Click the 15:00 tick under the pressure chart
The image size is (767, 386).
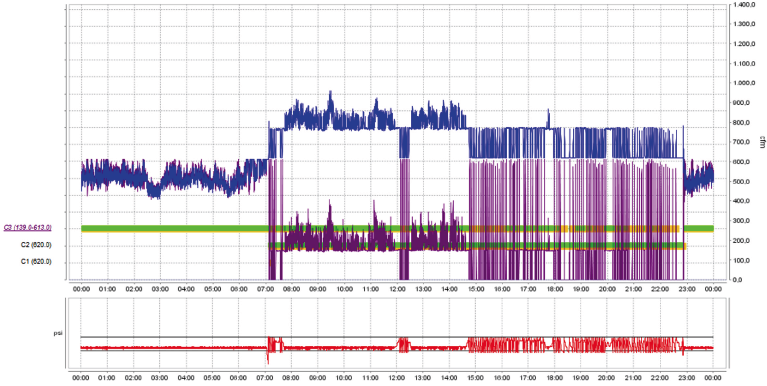pyautogui.click(x=476, y=378)
